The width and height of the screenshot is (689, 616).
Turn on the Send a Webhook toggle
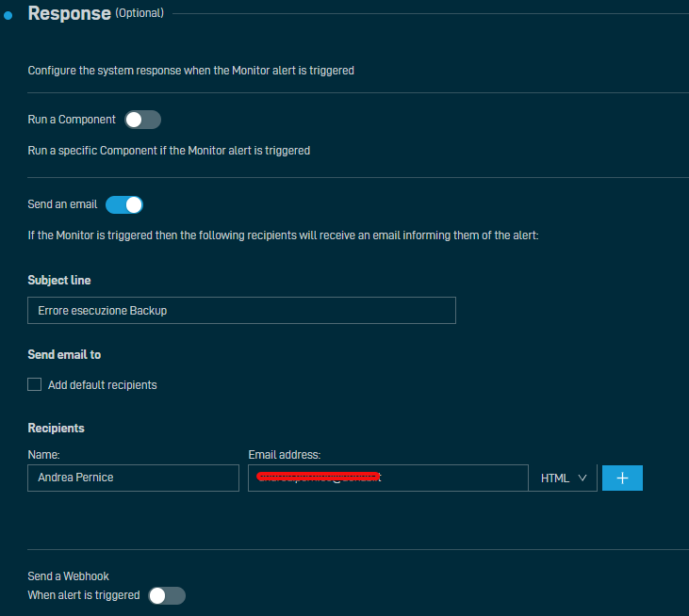pos(167,595)
